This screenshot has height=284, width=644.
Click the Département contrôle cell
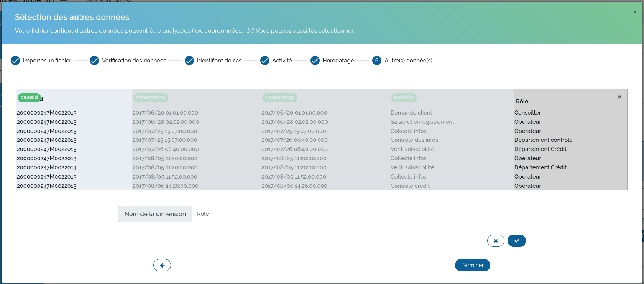tap(543, 140)
